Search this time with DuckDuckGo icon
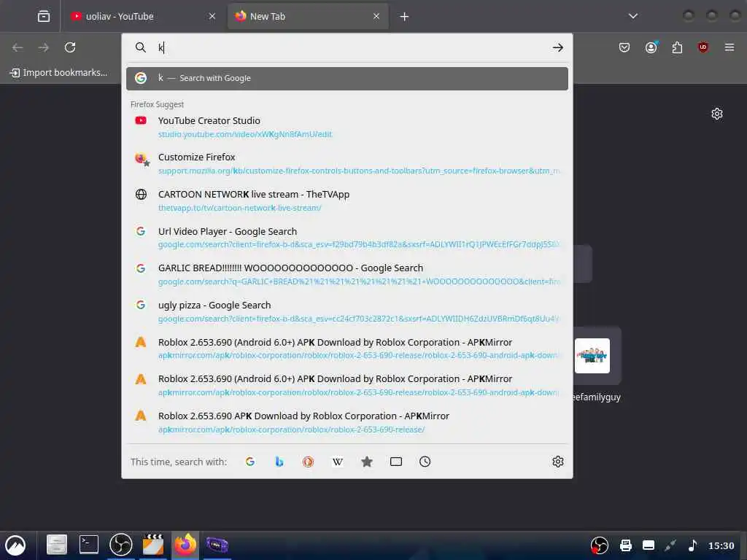Viewport: 747px width, 560px height. pyautogui.click(x=309, y=462)
